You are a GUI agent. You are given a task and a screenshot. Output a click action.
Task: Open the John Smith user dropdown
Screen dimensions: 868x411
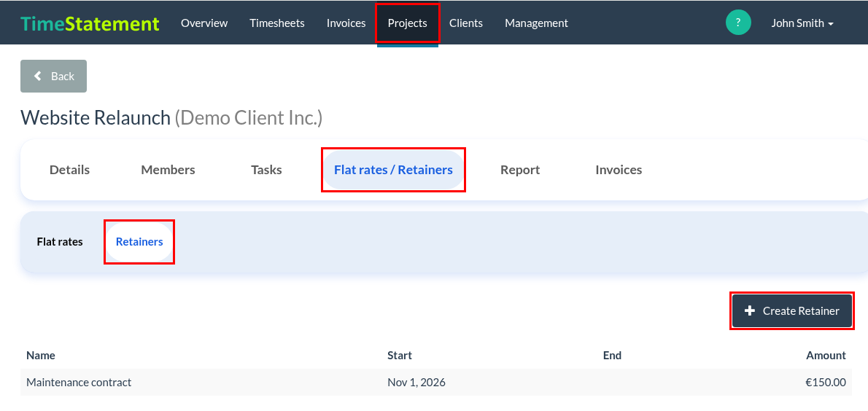point(802,23)
